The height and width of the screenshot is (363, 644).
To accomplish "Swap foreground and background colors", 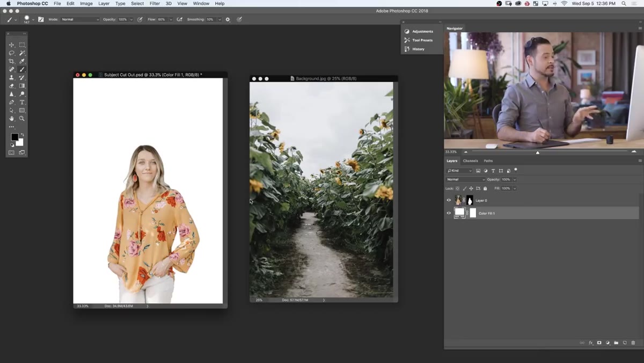I will click(x=22, y=135).
